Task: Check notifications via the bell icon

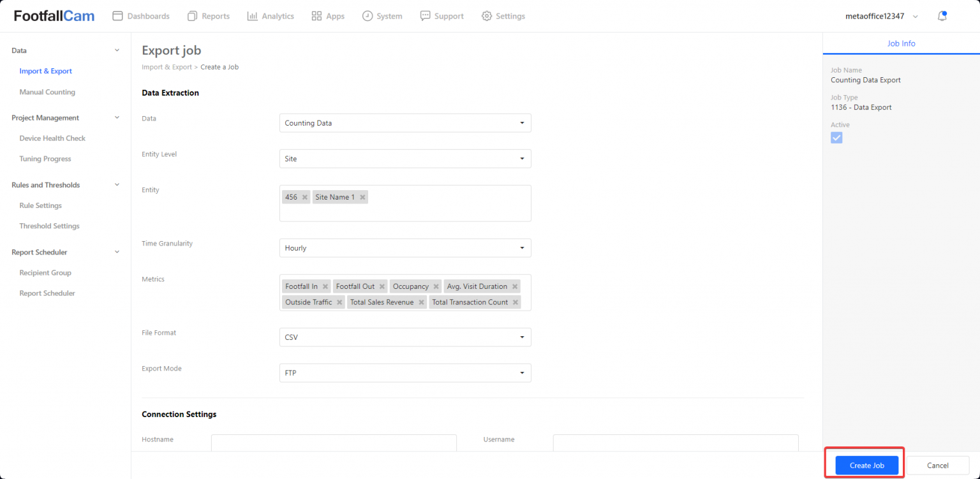Action: pyautogui.click(x=942, y=15)
